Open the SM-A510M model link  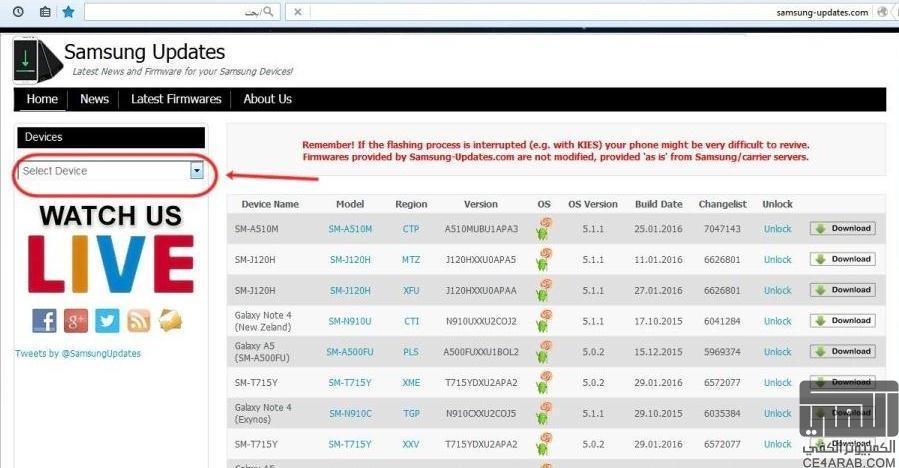[x=350, y=229]
